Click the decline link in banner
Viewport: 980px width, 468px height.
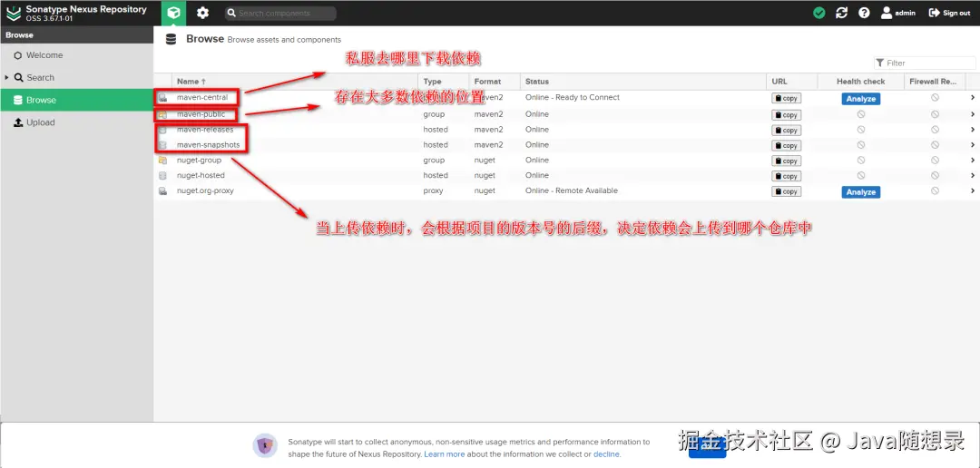pos(606,454)
